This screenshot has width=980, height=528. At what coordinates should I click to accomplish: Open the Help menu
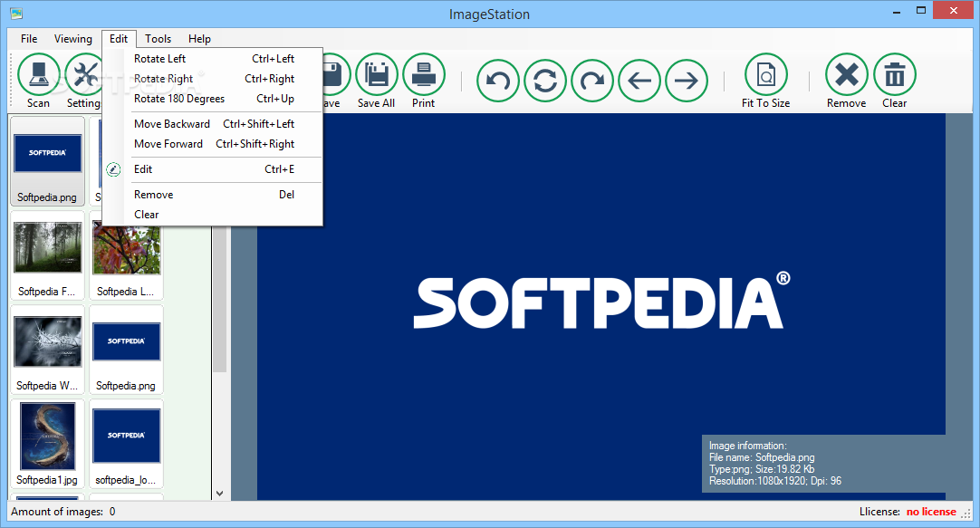click(199, 39)
